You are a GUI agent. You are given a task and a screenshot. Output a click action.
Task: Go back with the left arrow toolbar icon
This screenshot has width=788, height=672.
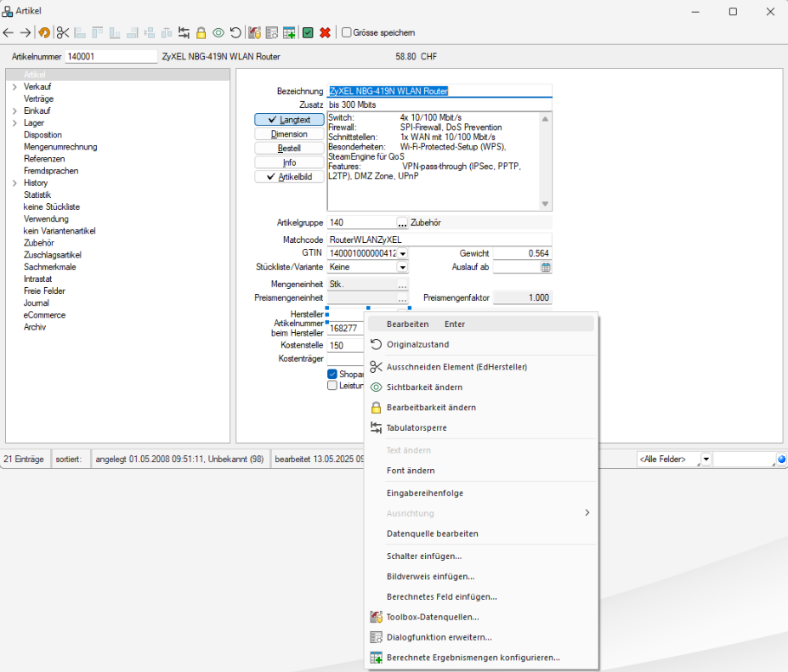pyautogui.click(x=9, y=32)
